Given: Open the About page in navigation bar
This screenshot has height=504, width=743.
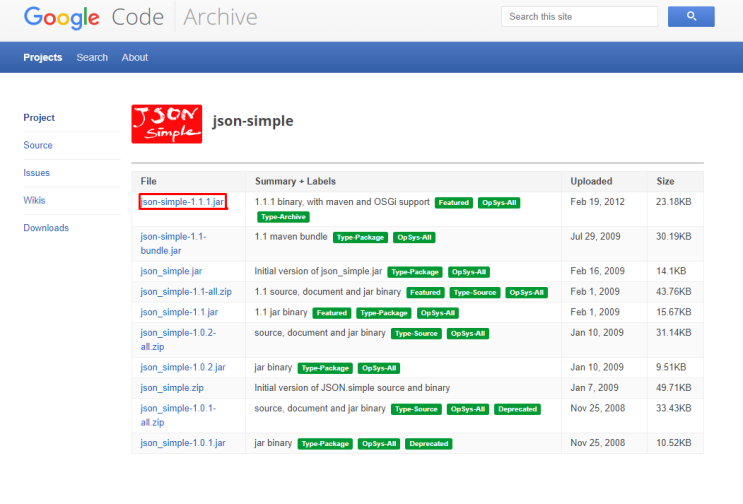Looking at the screenshot, I should (135, 57).
